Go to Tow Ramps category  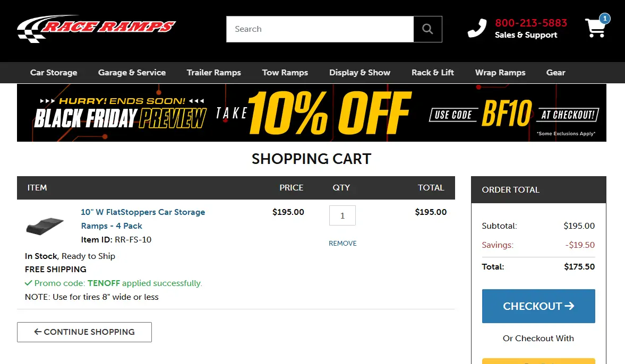click(x=285, y=73)
